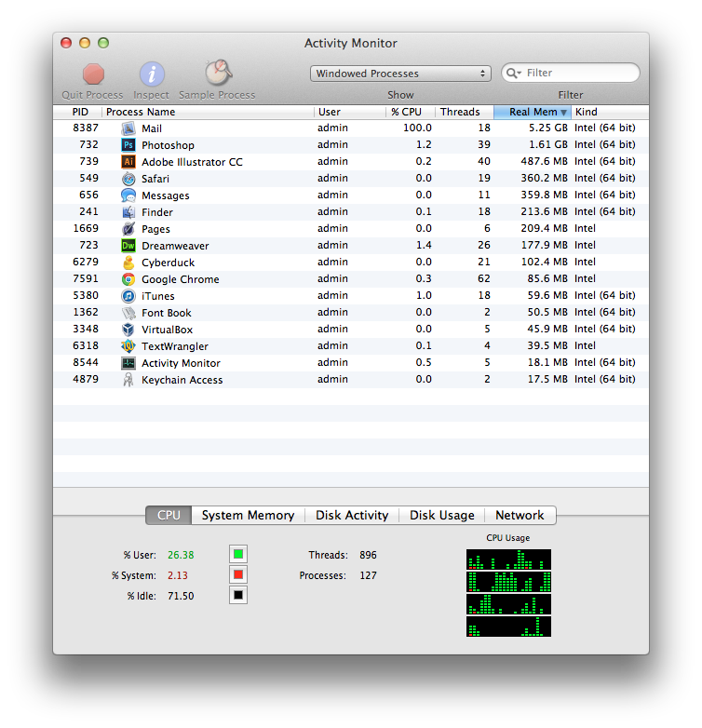Select the Dreamweaver Dw icon
702x728 pixels.
point(128,246)
